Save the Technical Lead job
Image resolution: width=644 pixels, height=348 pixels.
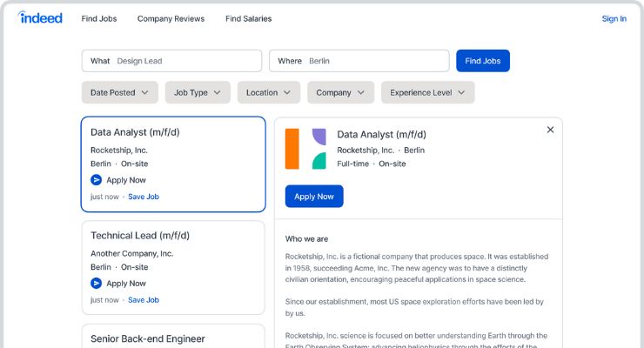coord(144,300)
